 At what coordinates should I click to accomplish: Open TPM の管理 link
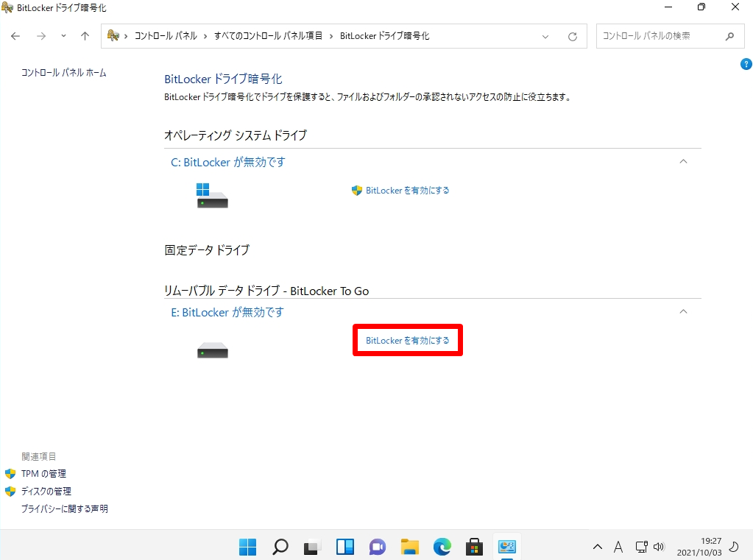point(43,474)
